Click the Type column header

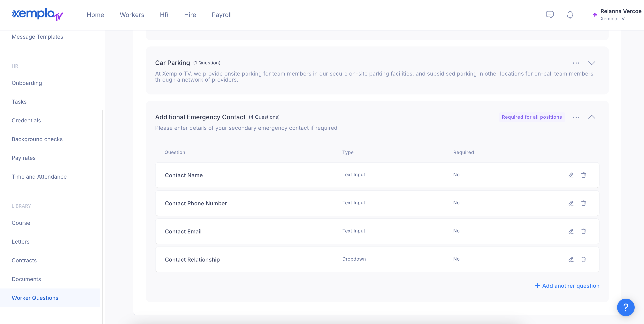[348, 152]
